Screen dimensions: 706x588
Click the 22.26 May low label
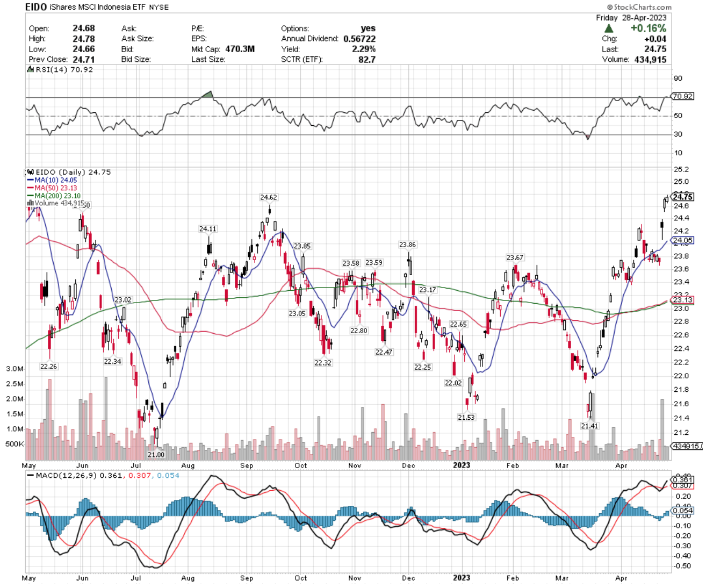tap(48, 367)
